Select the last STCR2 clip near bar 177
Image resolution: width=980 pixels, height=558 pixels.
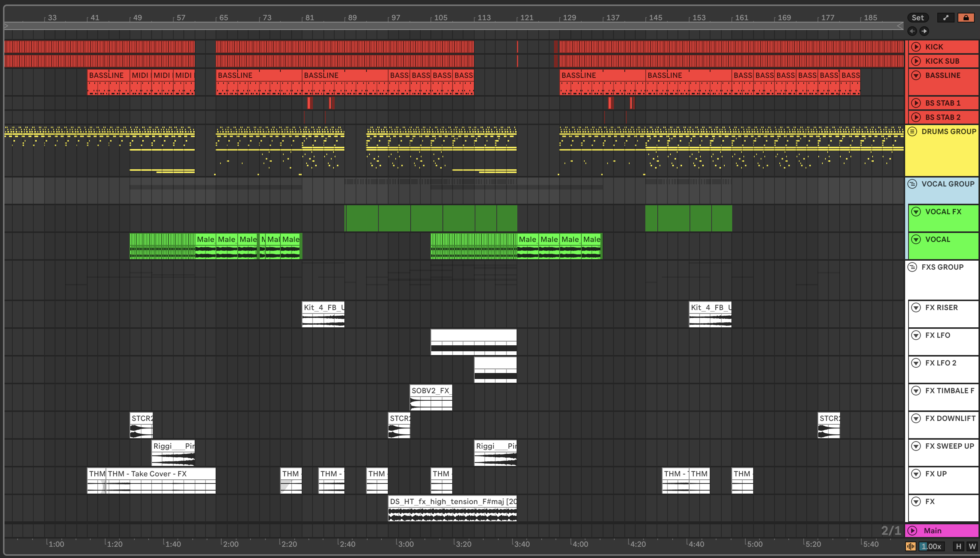point(829,425)
